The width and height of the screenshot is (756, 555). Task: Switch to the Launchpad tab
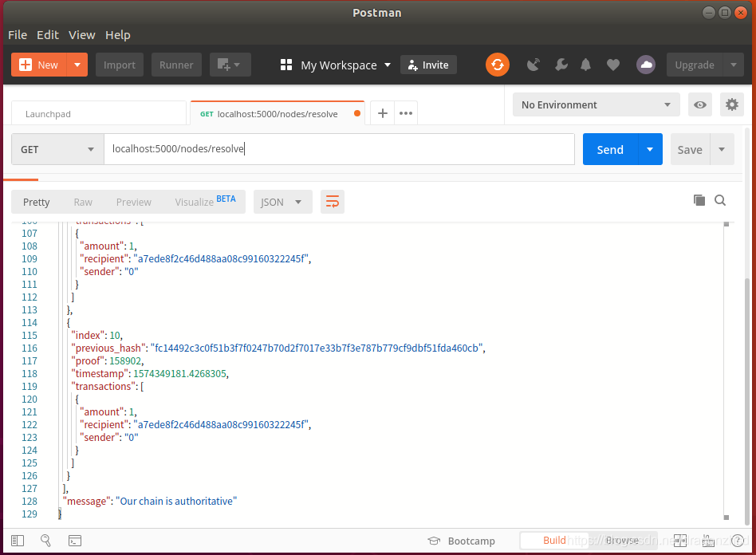click(98, 114)
